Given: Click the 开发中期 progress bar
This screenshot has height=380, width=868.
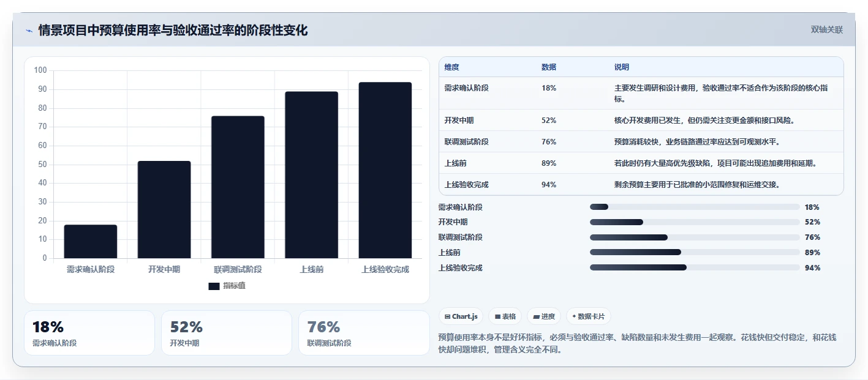Looking at the screenshot, I should tap(695, 222).
